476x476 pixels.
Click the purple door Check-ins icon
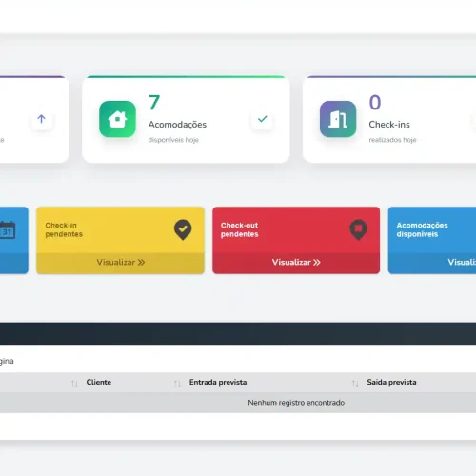click(x=338, y=119)
